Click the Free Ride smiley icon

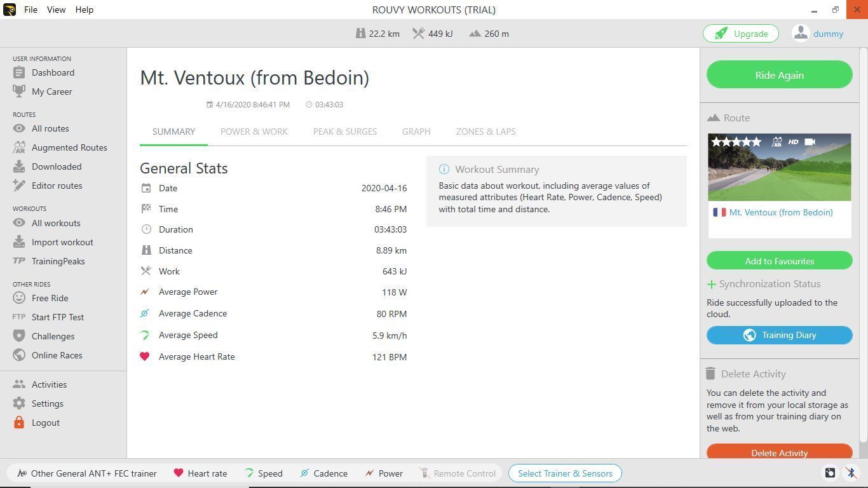click(19, 298)
